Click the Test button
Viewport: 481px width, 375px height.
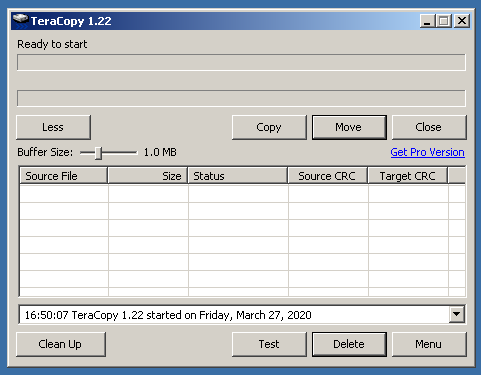click(x=269, y=344)
